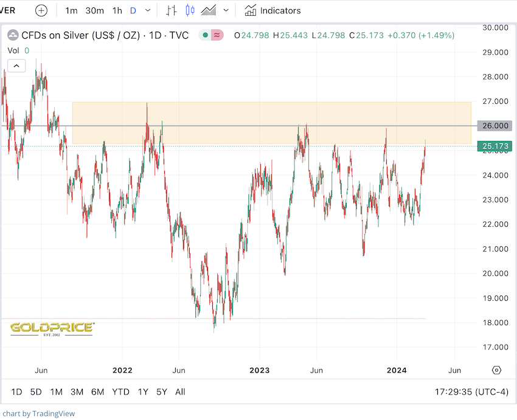This screenshot has width=517, height=420.
Task: Click the silver symbol logo icon
Action: click(x=13, y=35)
